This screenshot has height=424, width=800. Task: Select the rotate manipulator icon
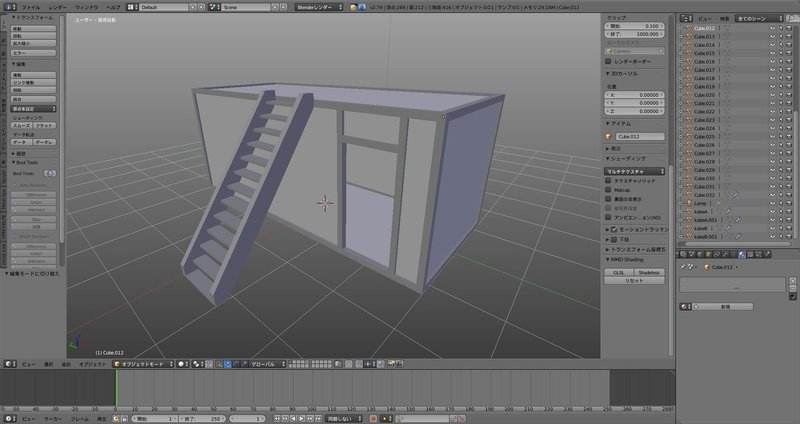pos(237,364)
